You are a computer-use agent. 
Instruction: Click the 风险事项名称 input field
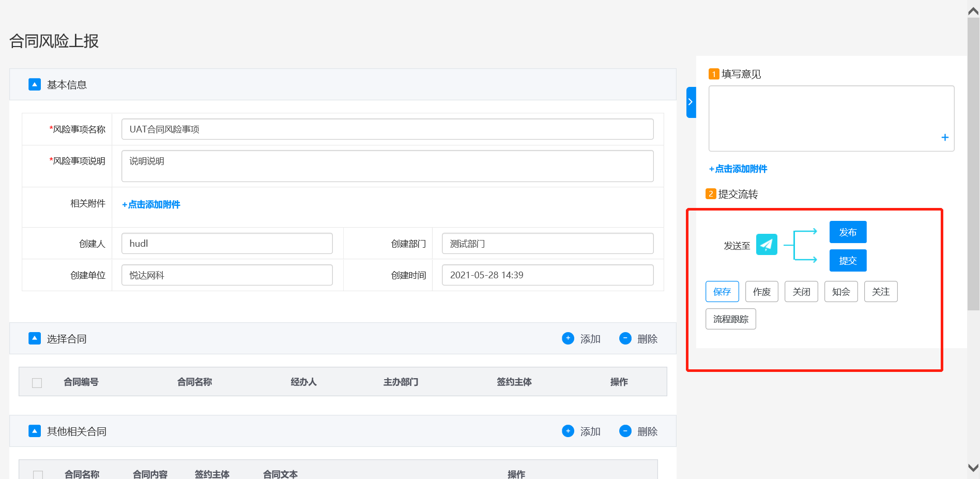(x=387, y=129)
